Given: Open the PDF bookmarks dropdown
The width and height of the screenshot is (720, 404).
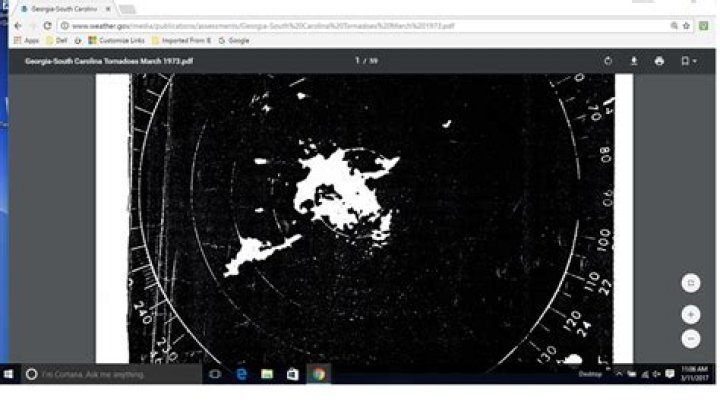Looking at the screenshot, I should (x=688, y=61).
